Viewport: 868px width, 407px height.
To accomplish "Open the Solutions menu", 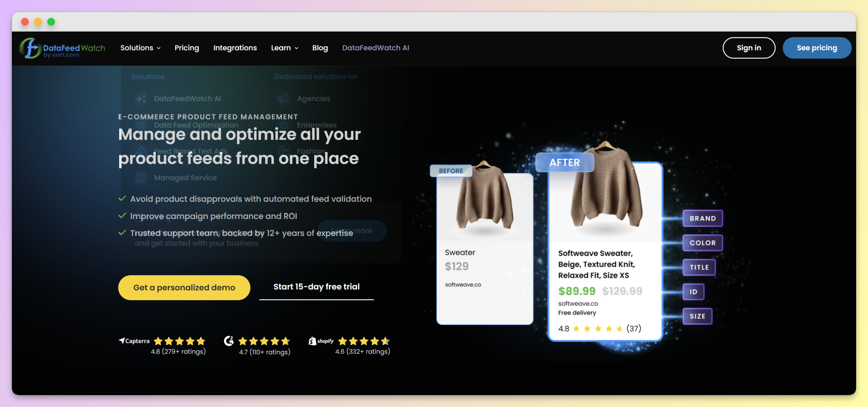I will pos(137,48).
